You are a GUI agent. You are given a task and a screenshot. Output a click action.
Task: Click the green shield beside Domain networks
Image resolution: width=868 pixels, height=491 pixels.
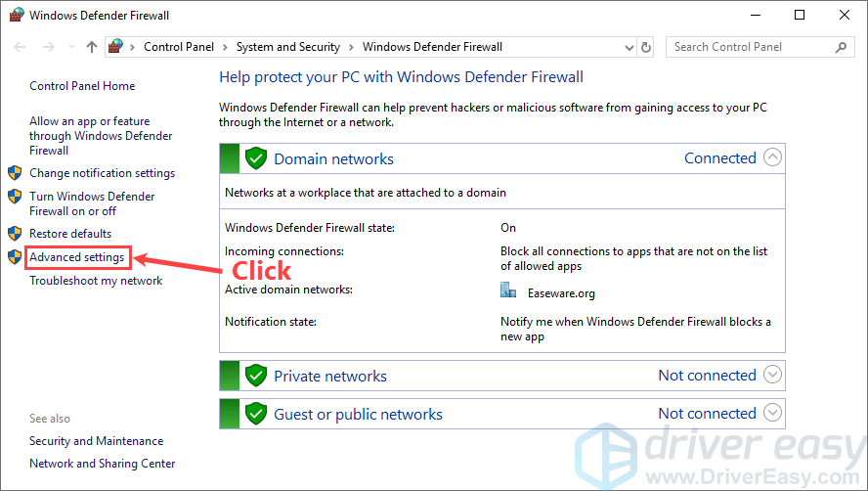tap(255, 158)
